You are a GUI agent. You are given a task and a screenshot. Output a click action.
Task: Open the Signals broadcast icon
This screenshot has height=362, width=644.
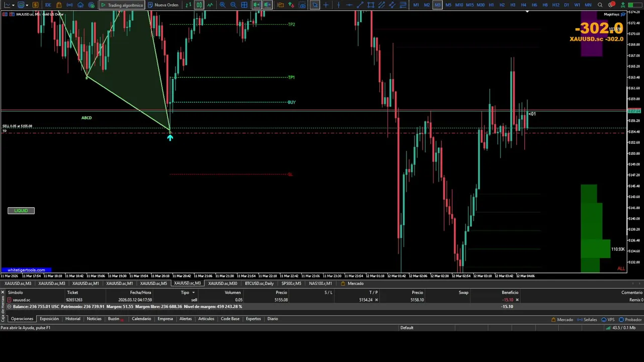(69, 5)
